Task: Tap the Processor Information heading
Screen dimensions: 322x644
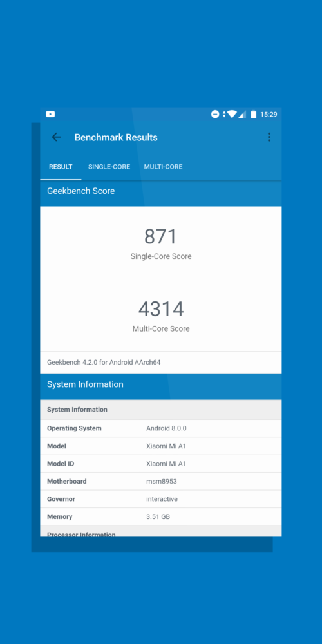Action: tap(81, 534)
